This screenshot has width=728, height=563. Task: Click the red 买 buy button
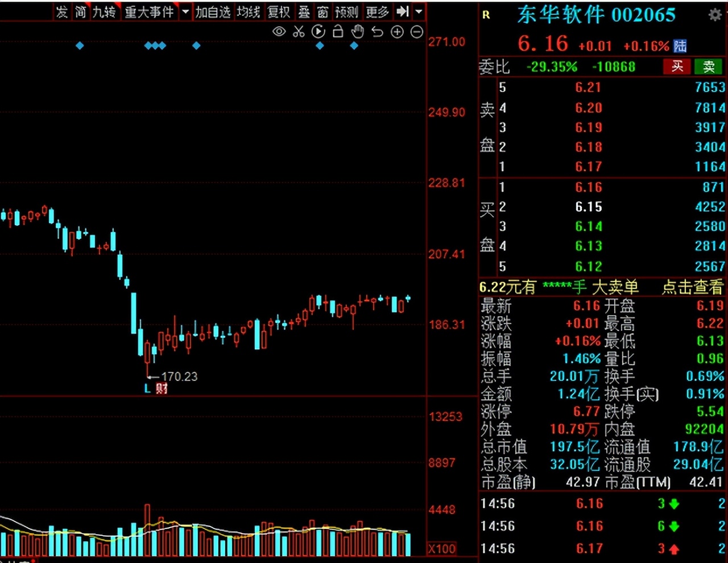coord(677,67)
